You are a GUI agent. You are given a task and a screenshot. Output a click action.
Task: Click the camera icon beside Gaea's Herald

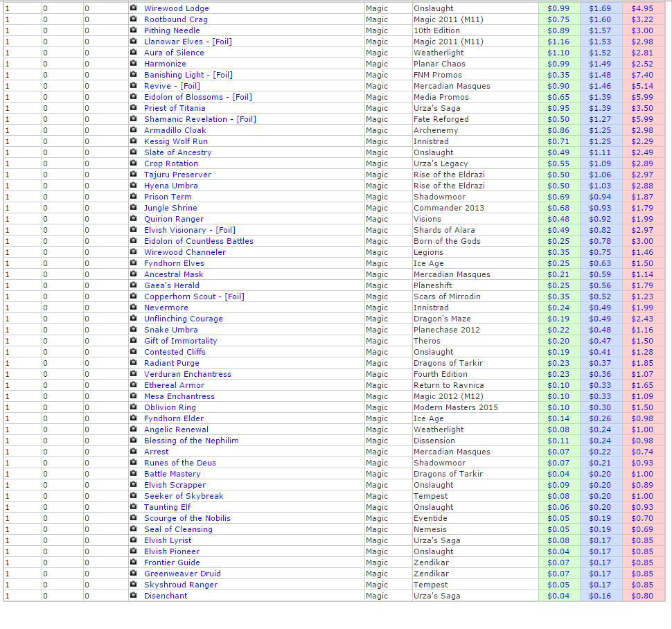tap(133, 285)
